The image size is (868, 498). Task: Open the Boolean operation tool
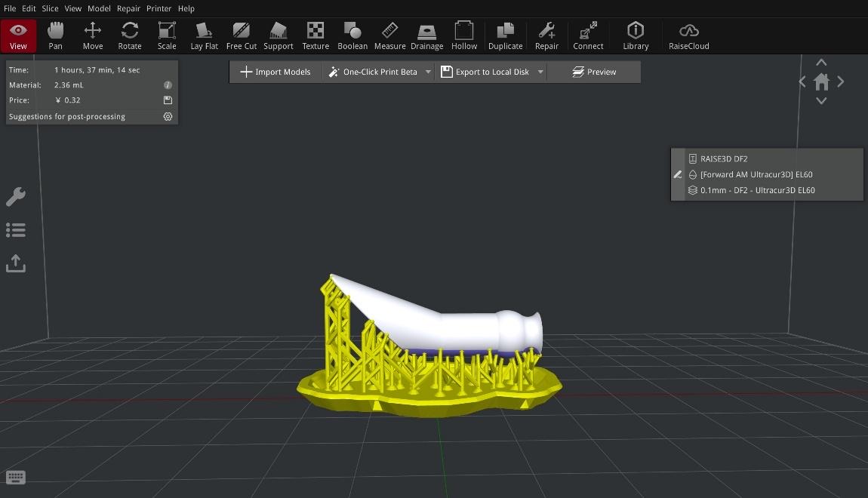coord(352,35)
